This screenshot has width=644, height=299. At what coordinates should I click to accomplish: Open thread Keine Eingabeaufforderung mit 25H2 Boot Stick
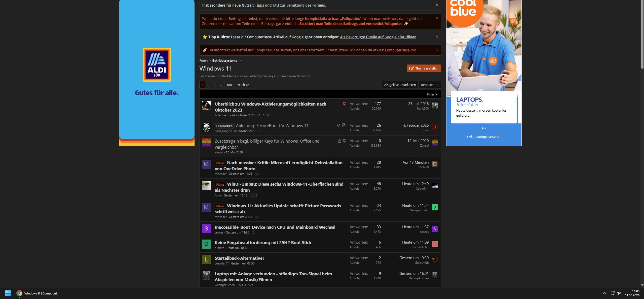tap(263, 243)
